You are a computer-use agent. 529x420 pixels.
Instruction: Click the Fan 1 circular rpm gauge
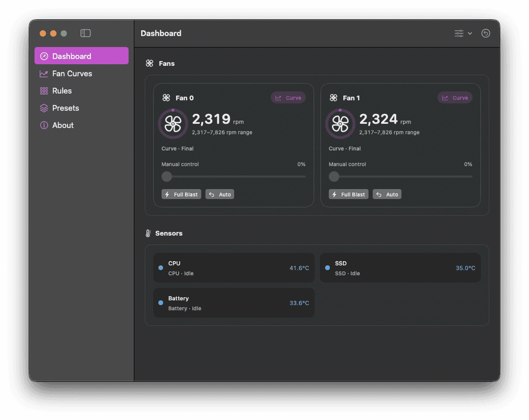tap(340, 124)
